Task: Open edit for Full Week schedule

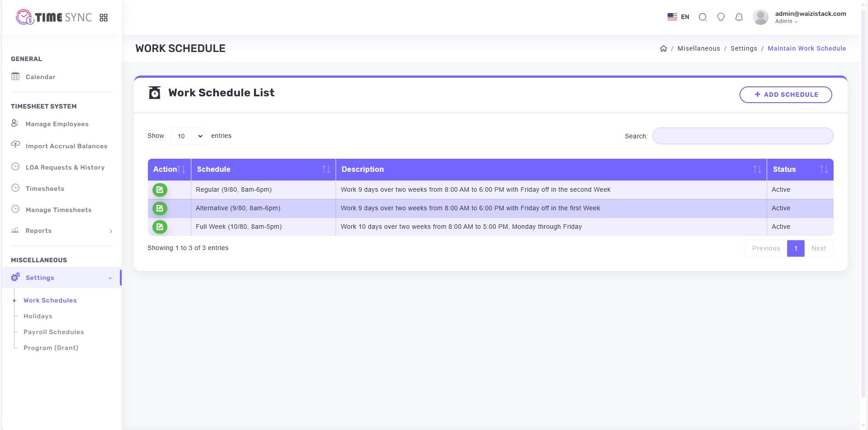Action: click(160, 227)
